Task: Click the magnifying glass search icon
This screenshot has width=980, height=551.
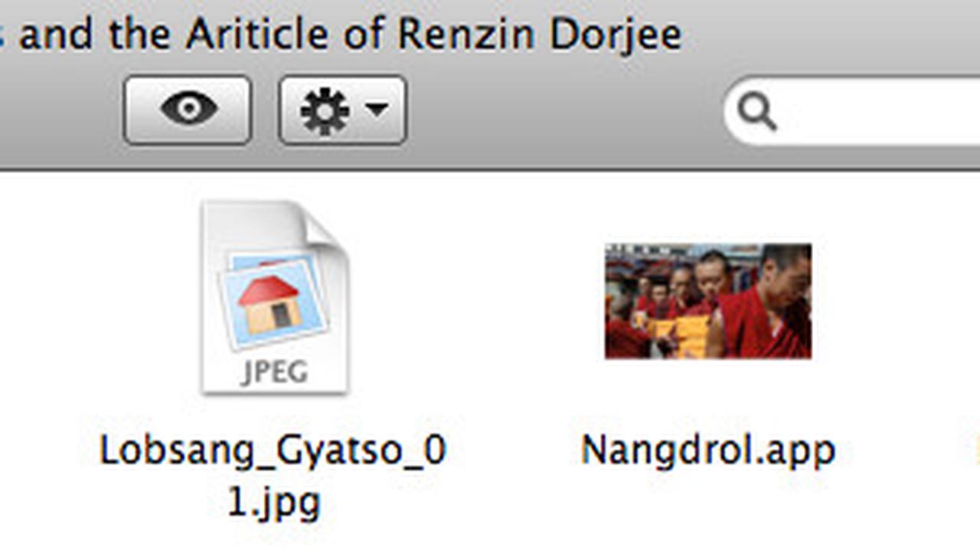Action: pyautogui.click(x=757, y=113)
